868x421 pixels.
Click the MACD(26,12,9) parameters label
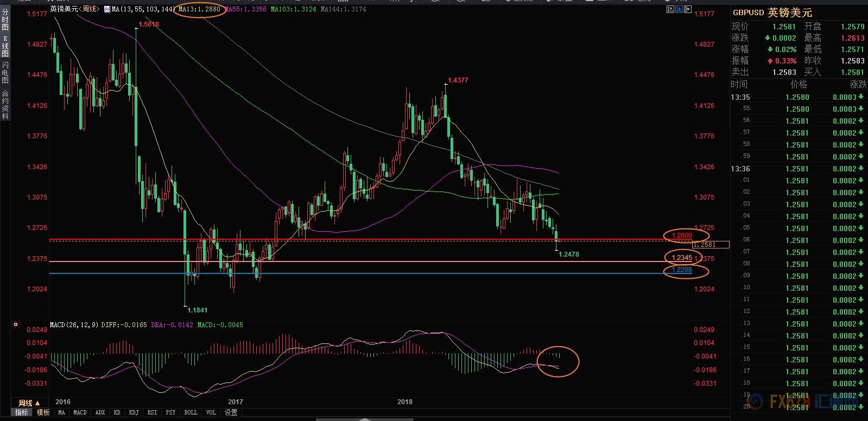(74, 325)
